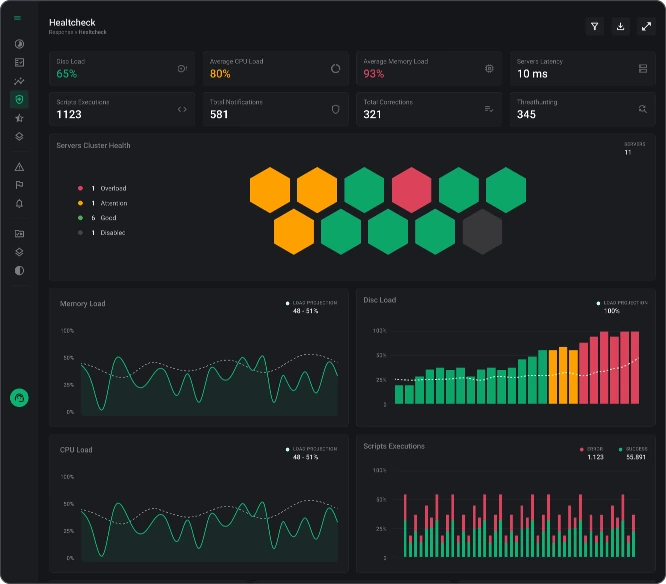The image size is (666, 584).
Task: Click the last red bar in Disc Load chart
Action: pyautogui.click(x=635, y=367)
